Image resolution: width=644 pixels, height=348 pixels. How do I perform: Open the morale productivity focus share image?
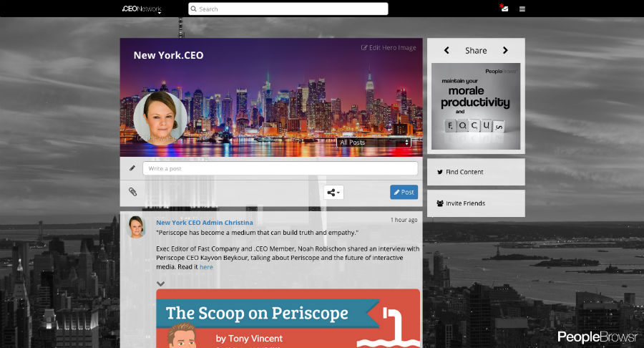[x=476, y=106]
